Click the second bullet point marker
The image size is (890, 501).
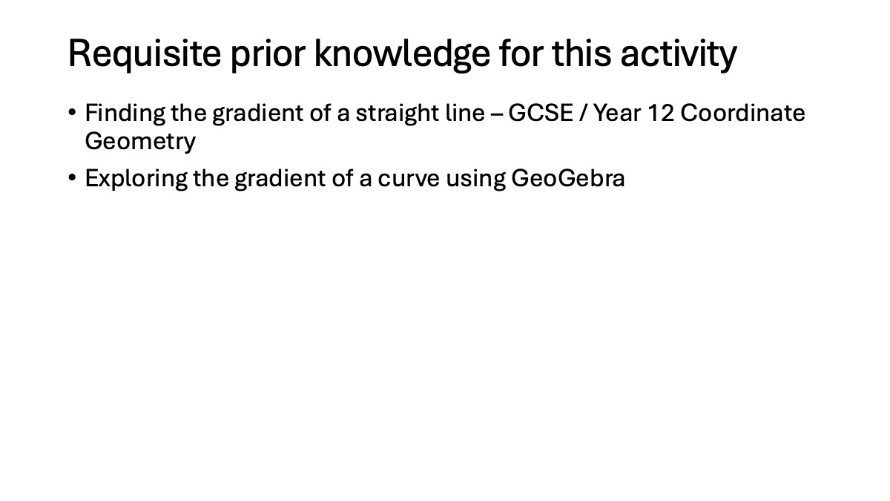tap(73, 179)
